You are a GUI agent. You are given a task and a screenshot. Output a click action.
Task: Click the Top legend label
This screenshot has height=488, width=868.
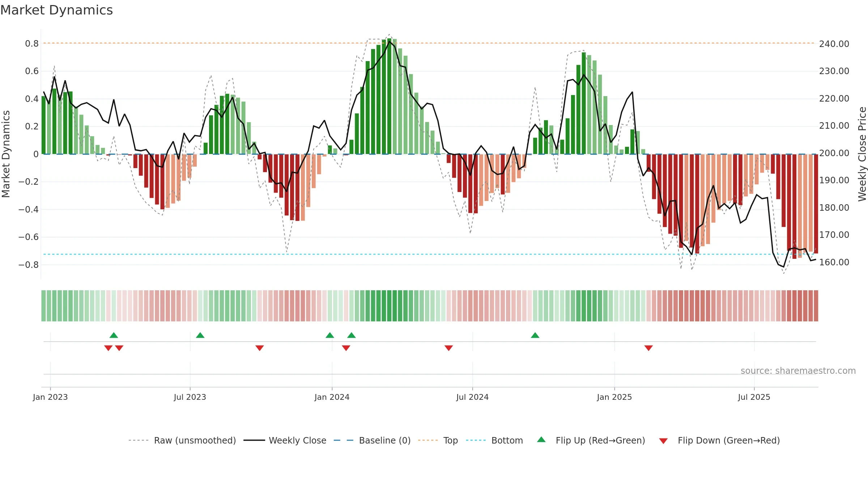pyautogui.click(x=451, y=440)
